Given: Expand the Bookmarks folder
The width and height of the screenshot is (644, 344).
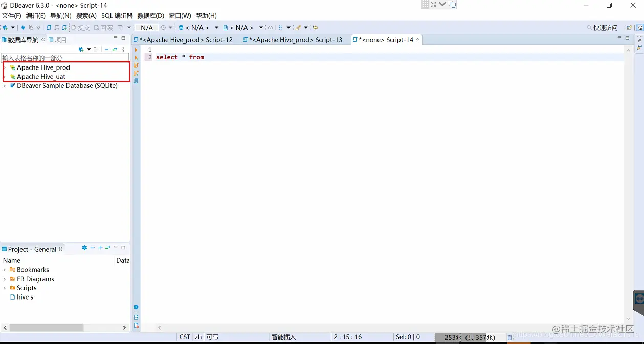Looking at the screenshot, I should pos(5,270).
